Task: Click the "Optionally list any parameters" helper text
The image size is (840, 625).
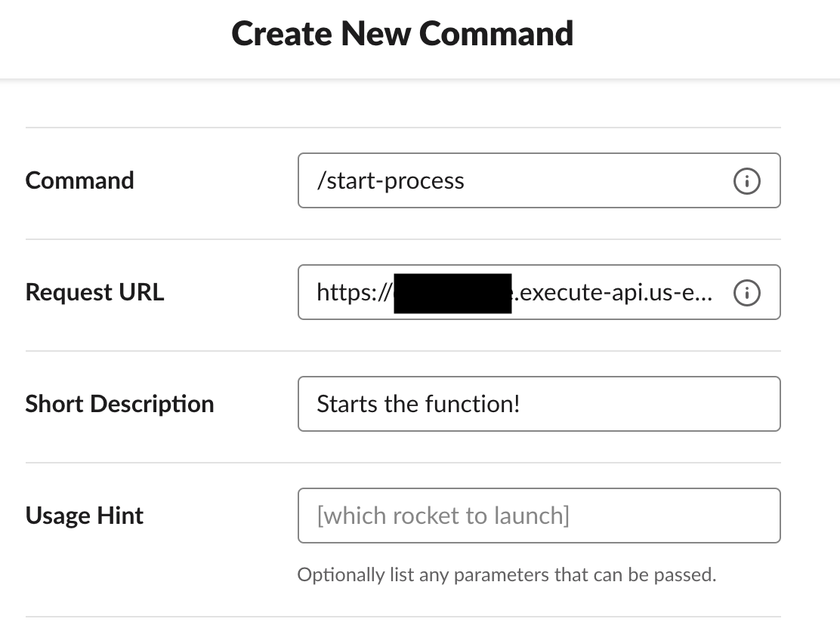Action: [506, 575]
